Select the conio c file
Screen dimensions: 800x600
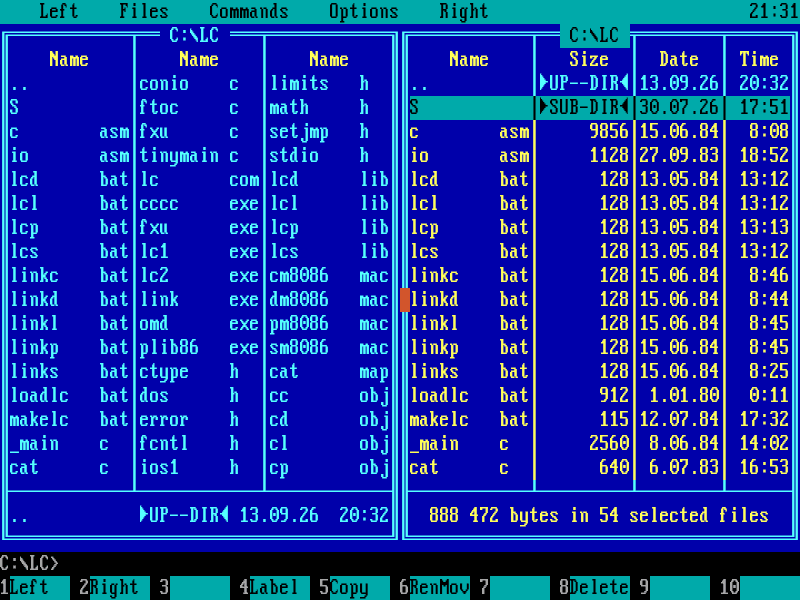click(x=199, y=83)
